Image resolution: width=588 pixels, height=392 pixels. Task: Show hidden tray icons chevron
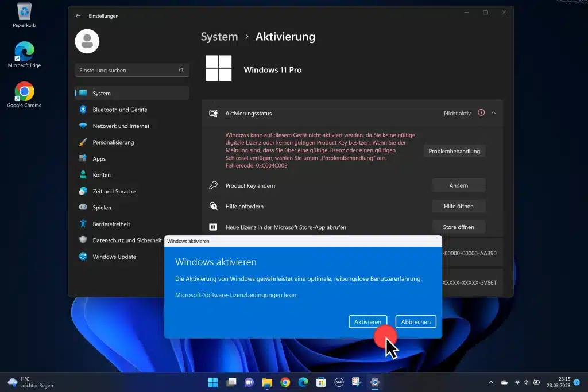(x=491, y=382)
